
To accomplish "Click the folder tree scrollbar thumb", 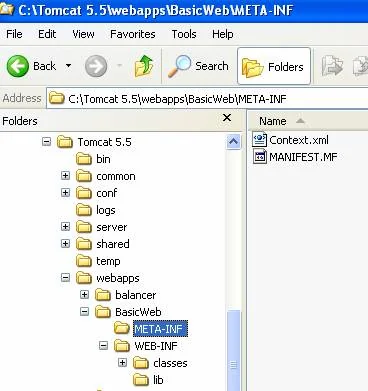I will [x=233, y=350].
